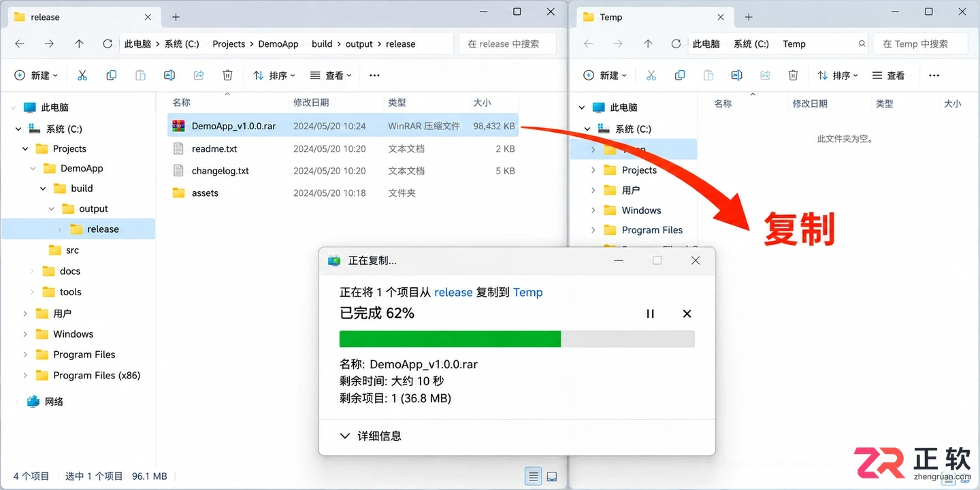Collapse 此电脑 in release window tree
The width and height of the screenshot is (980, 490).
[12, 108]
